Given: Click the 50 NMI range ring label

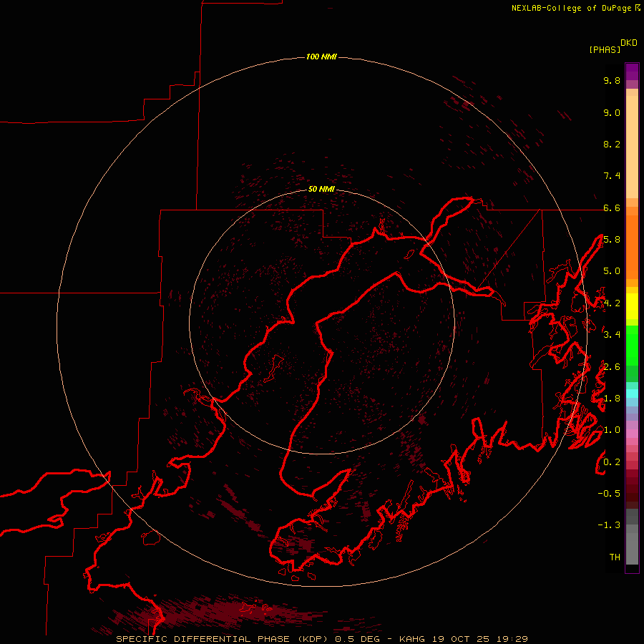Looking at the screenshot, I should [321, 189].
